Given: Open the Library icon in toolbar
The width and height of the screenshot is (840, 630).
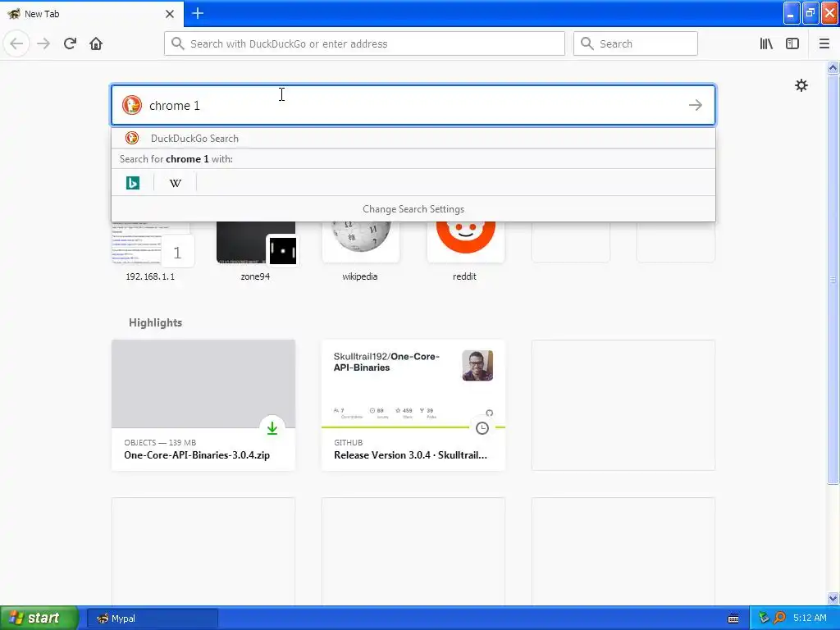Looking at the screenshot, I should [x=766, y=44].
